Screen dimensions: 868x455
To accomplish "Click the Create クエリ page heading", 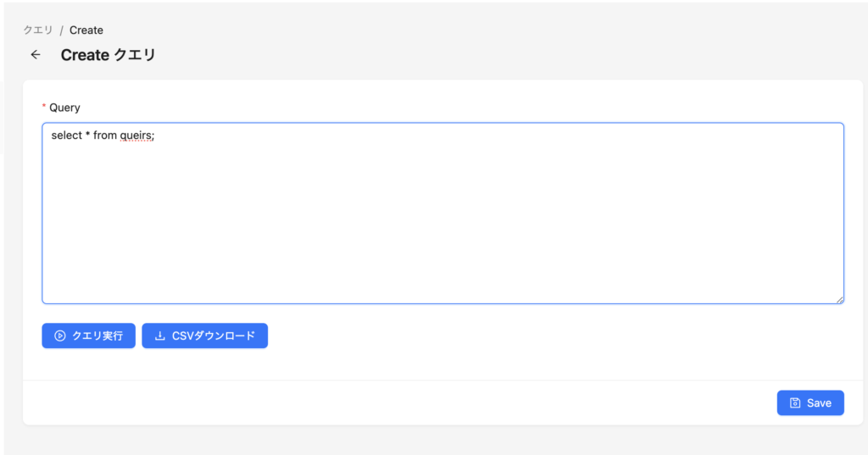I will coord(108,55).
